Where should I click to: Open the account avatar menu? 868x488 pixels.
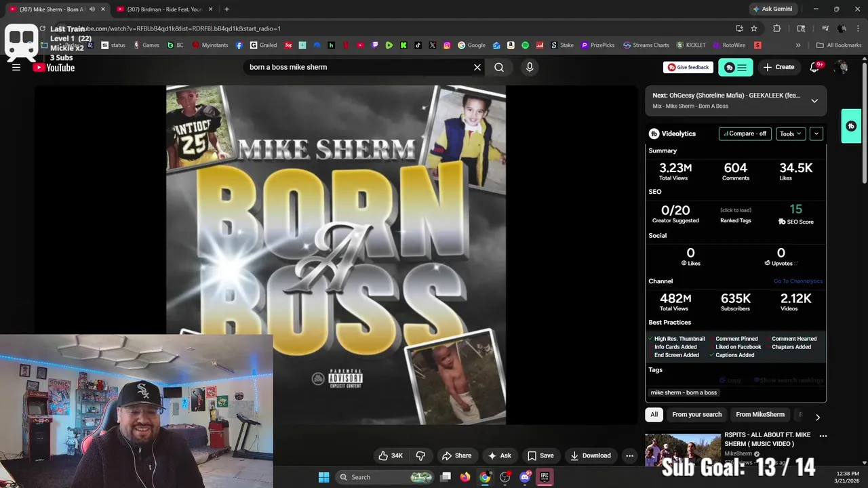pos(842,67)
